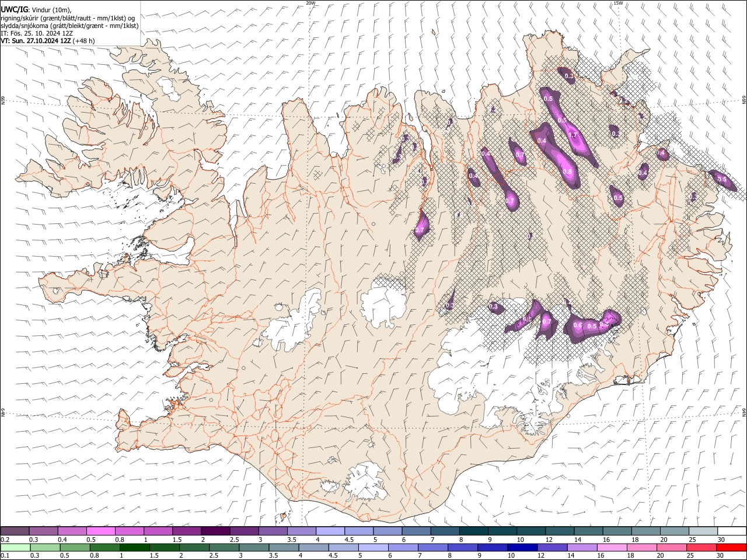Click the UWC/IG title text
Viewport: 747px width, 560px height.
[15, 9]
